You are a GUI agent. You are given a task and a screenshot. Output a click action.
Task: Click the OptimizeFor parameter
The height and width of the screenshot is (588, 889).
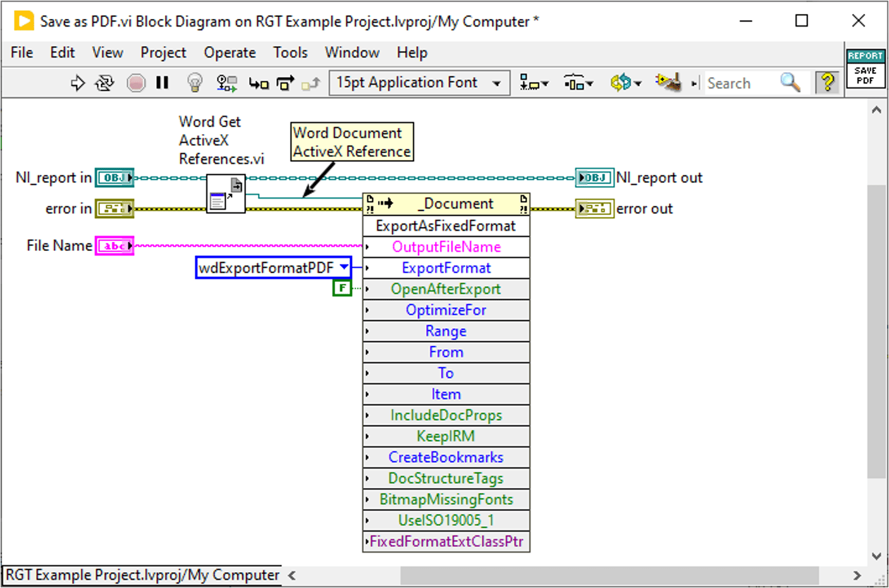[x=446, y=310]
